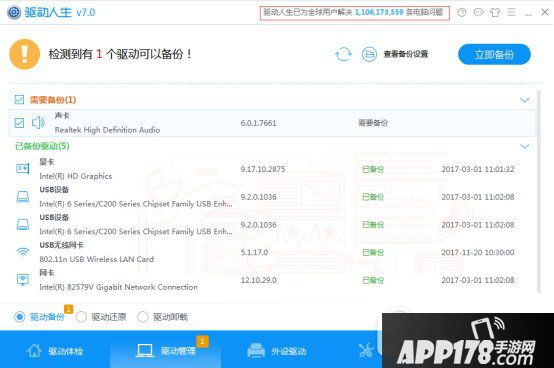554x368 pixels.
Task: Open the main menu hamburger icon
Action: (x=511, y=12)
